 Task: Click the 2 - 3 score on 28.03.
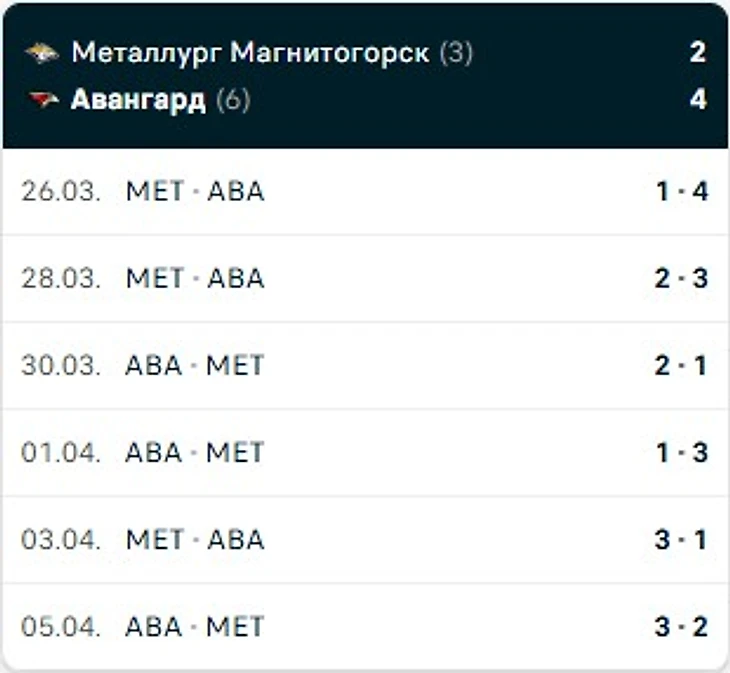682,278
